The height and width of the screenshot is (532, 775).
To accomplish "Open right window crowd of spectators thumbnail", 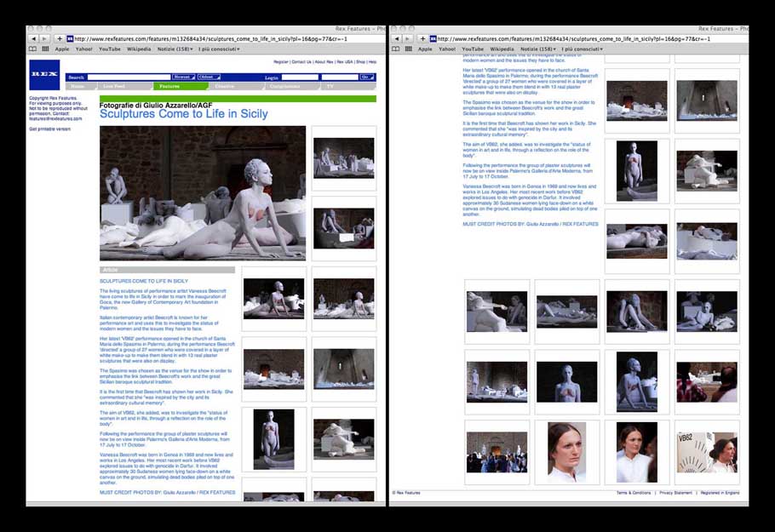I will [497, 452].
